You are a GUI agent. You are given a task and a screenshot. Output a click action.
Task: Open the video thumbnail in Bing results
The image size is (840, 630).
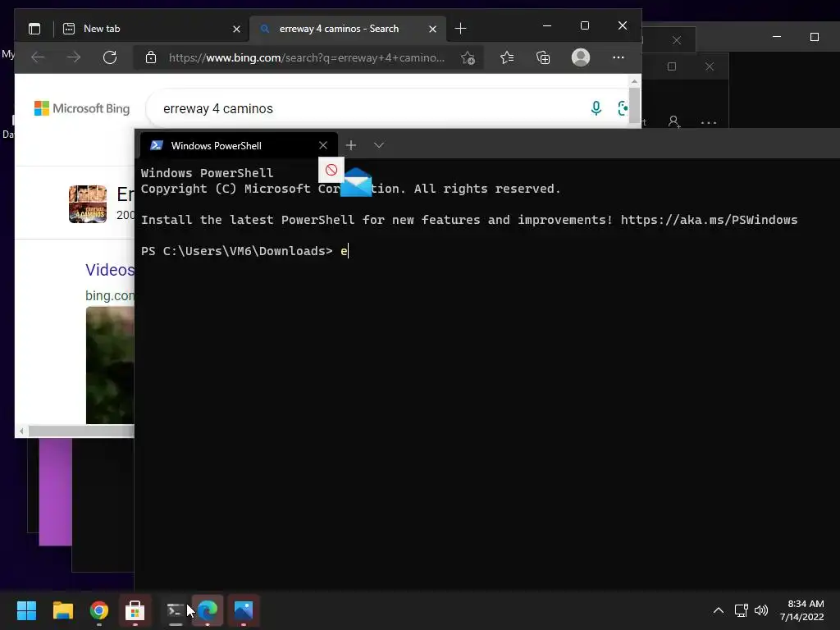[110, 365]
